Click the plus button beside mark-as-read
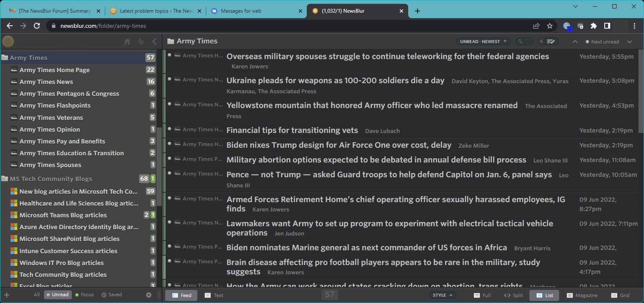 pos(541,41)
